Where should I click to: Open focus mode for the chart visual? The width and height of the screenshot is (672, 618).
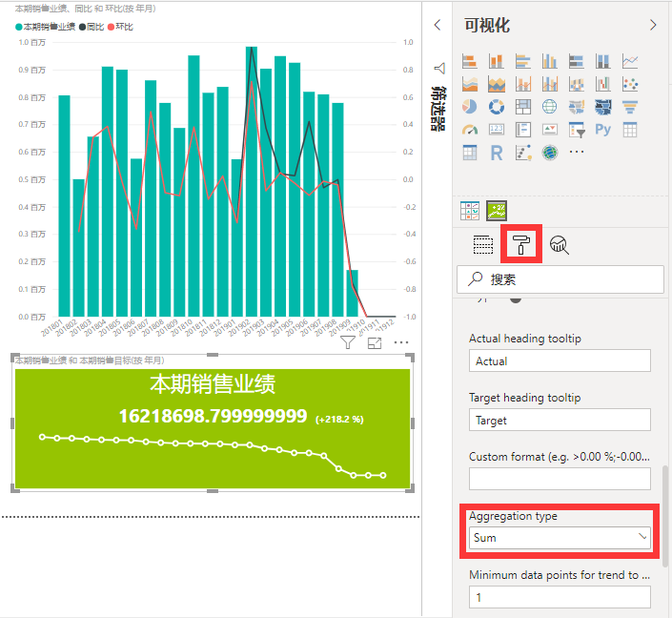375,342
